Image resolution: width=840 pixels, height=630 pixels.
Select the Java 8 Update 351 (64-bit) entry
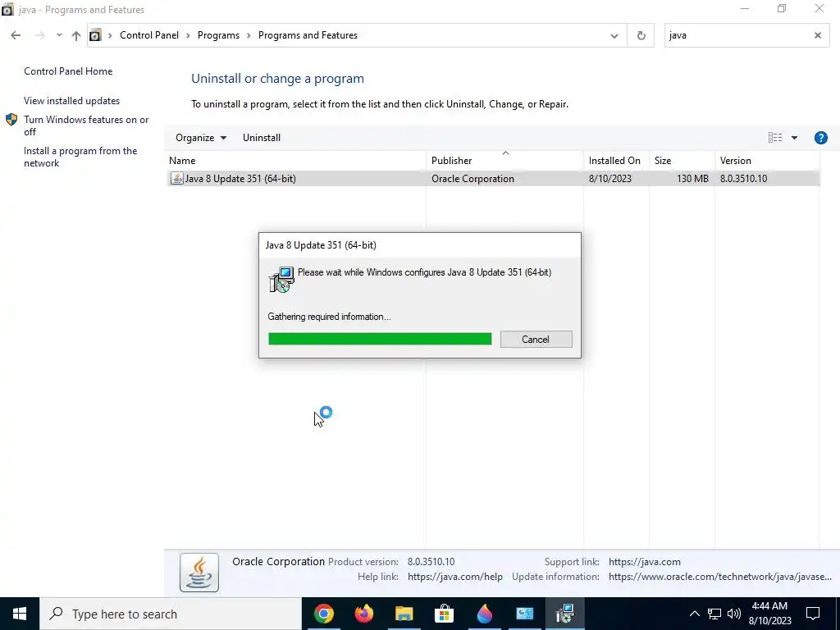(x=493, y=178)
